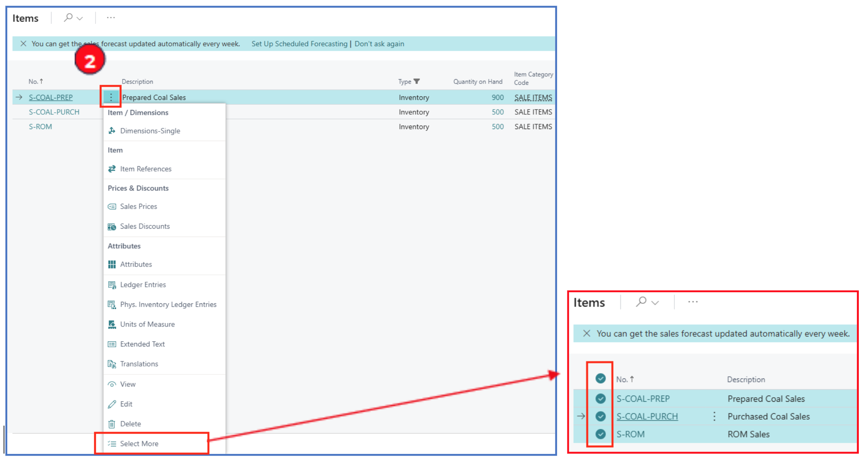
Task: Expand the search dropdown chevron in the left Items header
Action: tap(80, 18)
